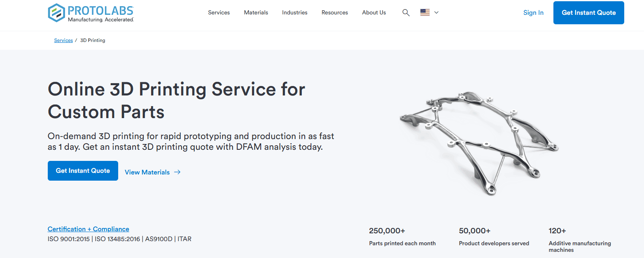Click the 120+ additive manufacturing machines statistic

point(579,239)
